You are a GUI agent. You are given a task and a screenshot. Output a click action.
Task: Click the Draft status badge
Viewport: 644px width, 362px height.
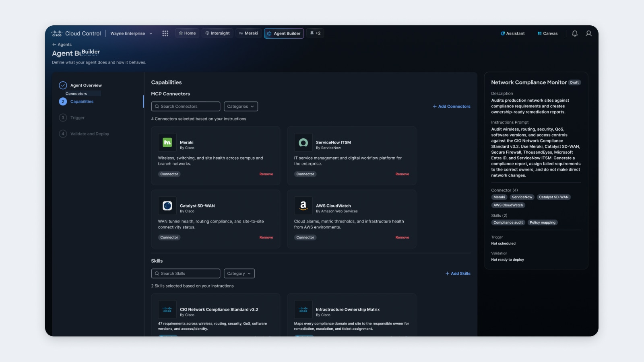tap(574, 82)
